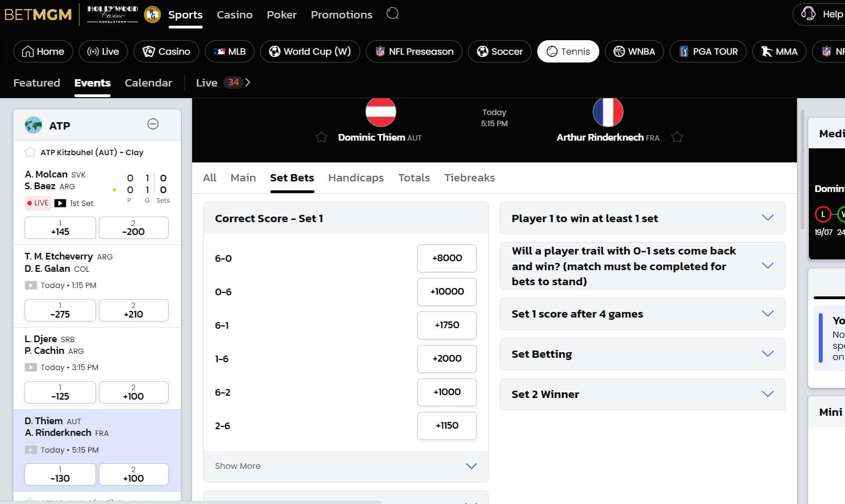Select 2-6 score at +1150
845x504 pixels.
[x=447, y=426]
